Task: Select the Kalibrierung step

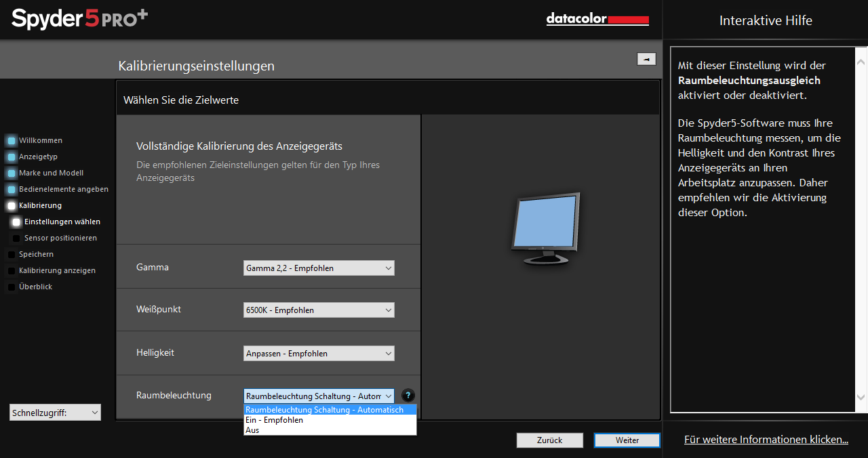Action: pyautogui.click(x=34, y=205)
